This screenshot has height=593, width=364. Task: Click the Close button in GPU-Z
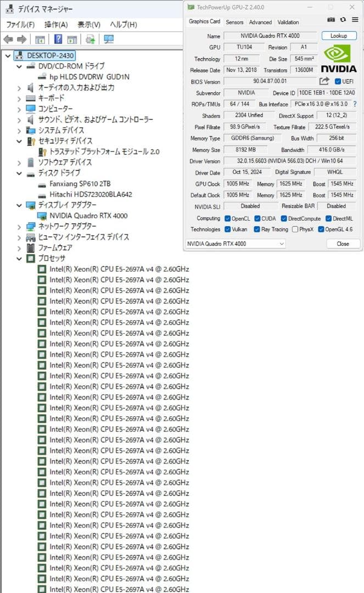[x=343, y=244]
